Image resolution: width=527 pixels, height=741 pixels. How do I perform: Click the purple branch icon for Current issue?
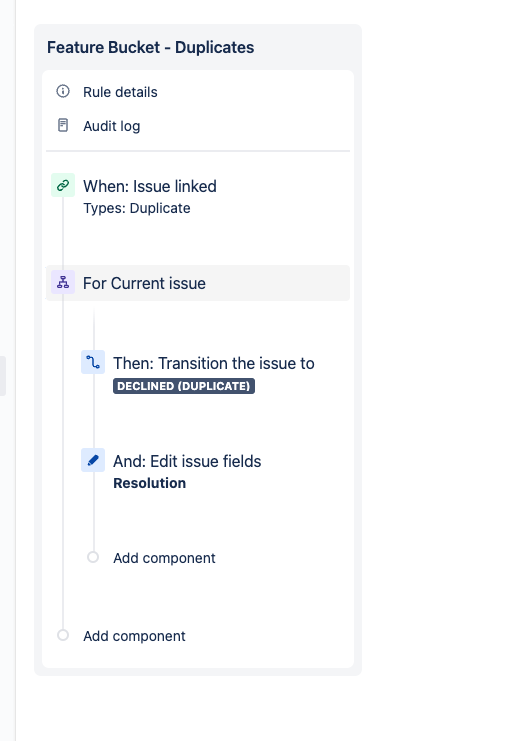click(63, 282)
